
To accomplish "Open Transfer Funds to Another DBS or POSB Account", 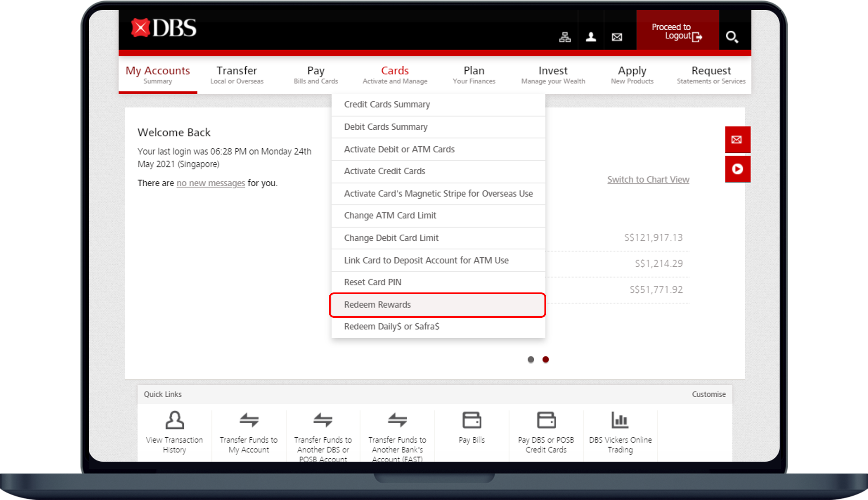I will coord(323,436).
